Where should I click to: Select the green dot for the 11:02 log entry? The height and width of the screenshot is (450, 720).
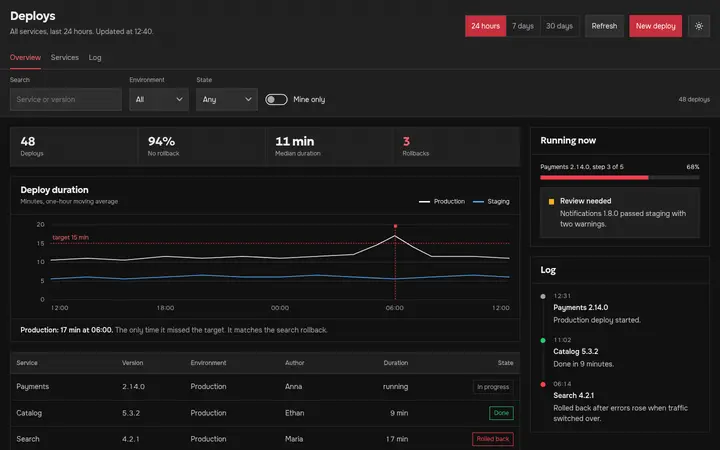(x=543, y=340)
